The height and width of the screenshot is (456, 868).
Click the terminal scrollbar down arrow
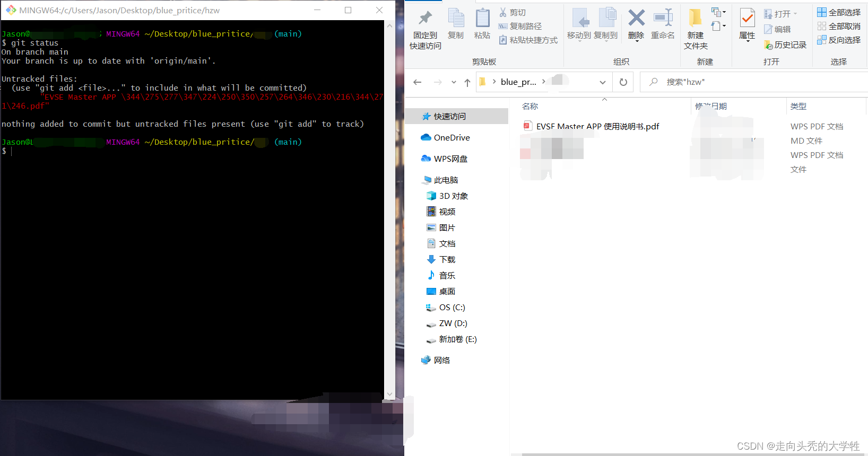(x=390, y=394)
